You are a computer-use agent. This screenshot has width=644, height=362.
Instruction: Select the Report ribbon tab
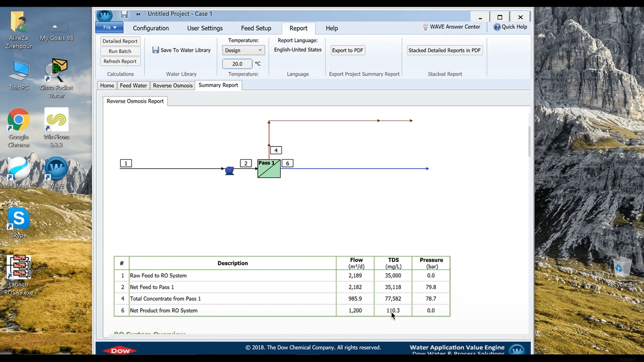[x=298, y=28]
